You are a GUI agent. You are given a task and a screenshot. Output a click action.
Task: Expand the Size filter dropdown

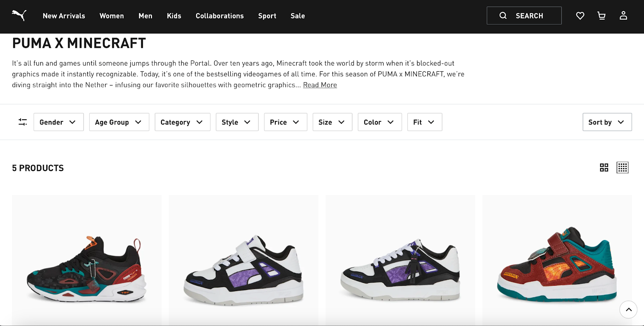pos(332,122)
